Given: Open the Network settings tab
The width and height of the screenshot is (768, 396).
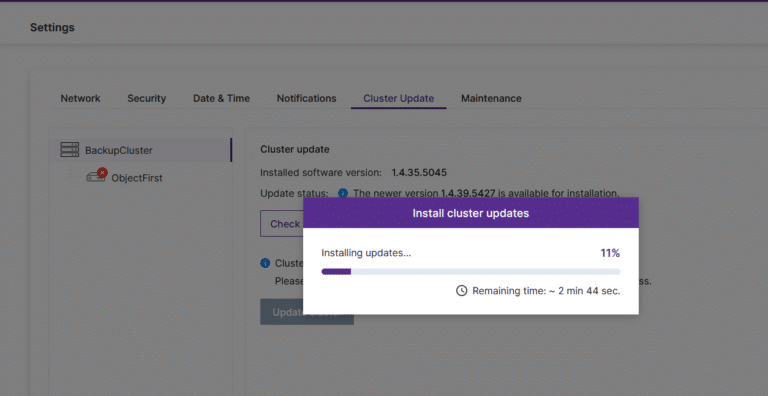Looking at the screenshot, I should pyautogui.click(x=80, y=99).
